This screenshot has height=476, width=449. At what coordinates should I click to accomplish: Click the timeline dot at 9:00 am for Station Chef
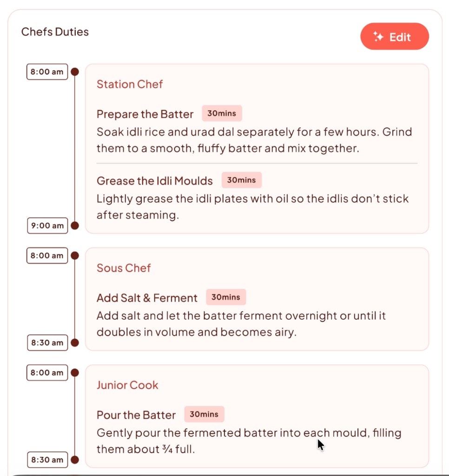75,226
